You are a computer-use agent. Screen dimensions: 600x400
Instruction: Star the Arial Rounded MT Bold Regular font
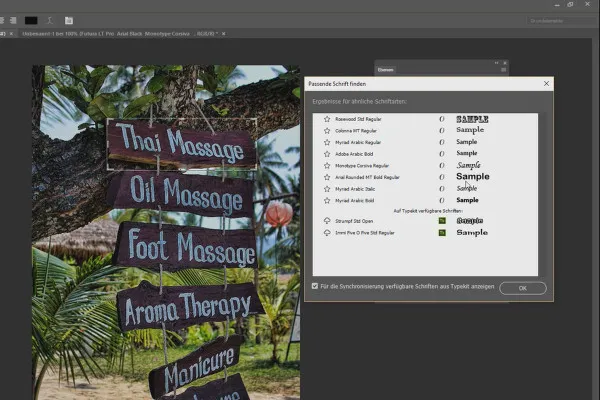point(327,177)
